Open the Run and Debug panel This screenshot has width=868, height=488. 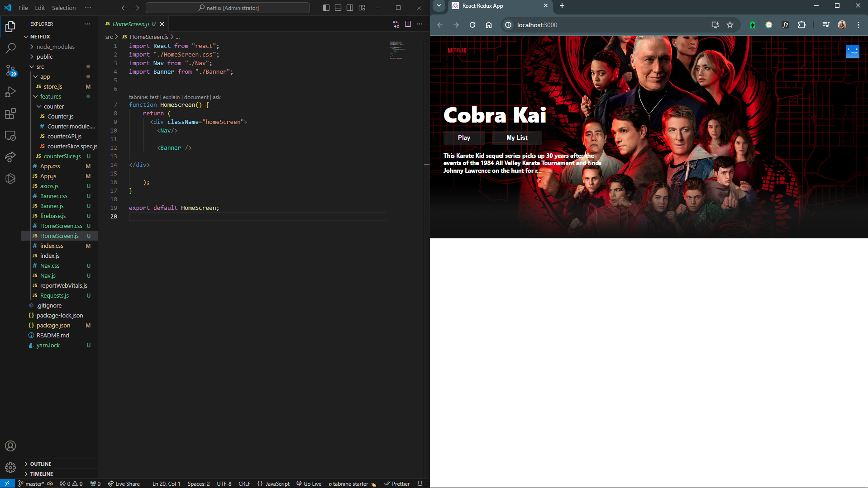click(10, 92)
